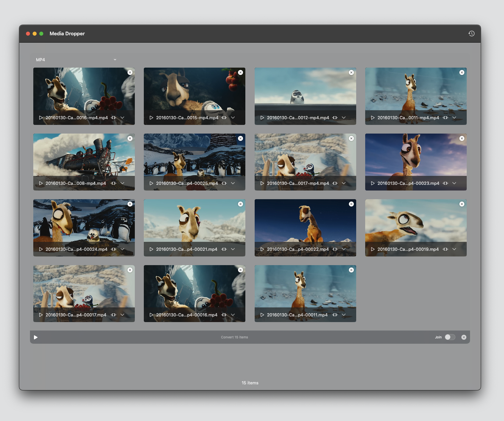Play preview of p4-00017.mp4 clip
This screenshot has width=504, height=421.
[41, 315]
